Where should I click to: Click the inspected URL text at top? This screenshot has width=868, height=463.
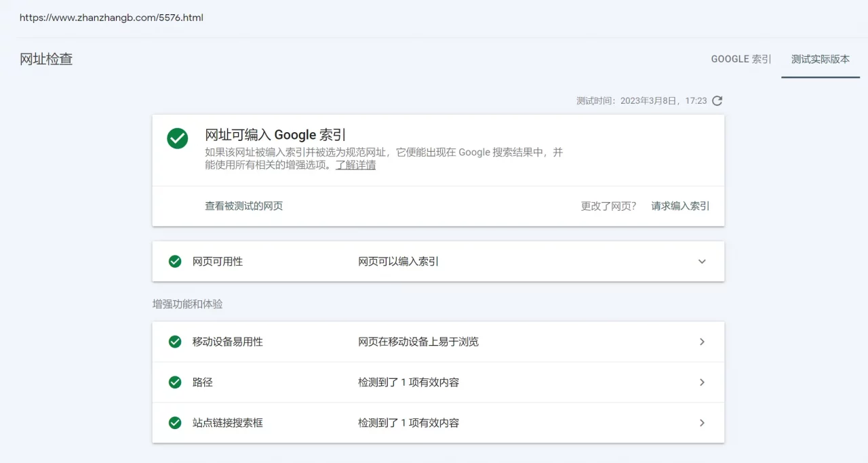coord(111,18)
